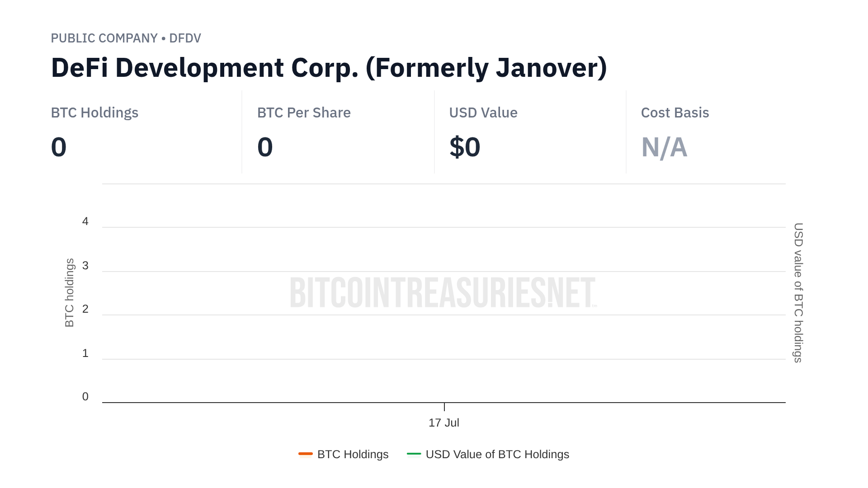Screen dimensions: 868x488
Task: Click the N/A cost basis value
Action: [664, 147]
